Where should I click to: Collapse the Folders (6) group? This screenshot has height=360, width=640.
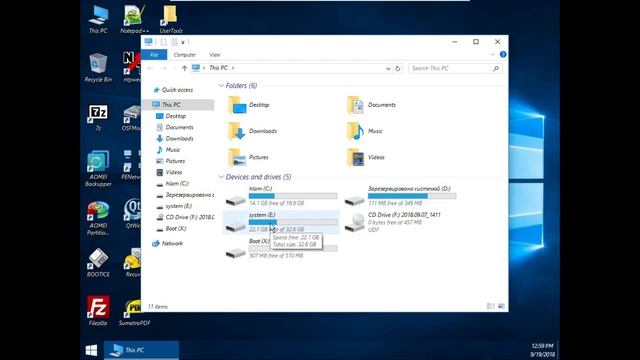(x=221, y=86)
